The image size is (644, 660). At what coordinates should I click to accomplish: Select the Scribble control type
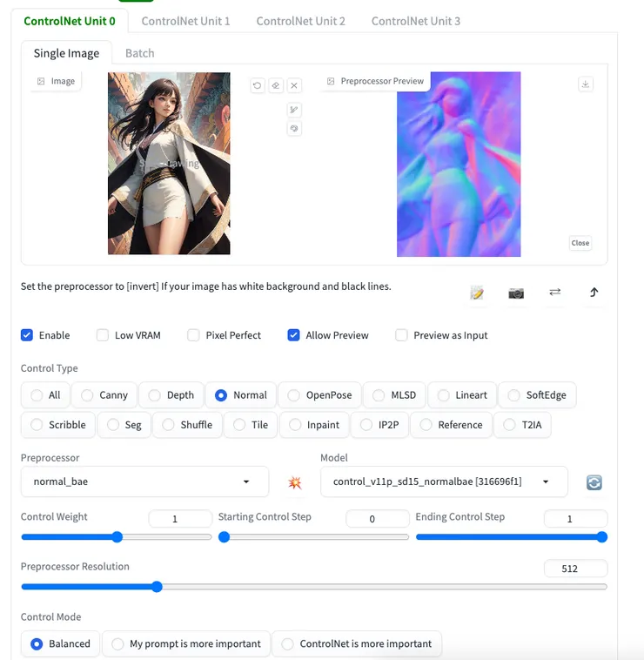click(x=58, y=425)
